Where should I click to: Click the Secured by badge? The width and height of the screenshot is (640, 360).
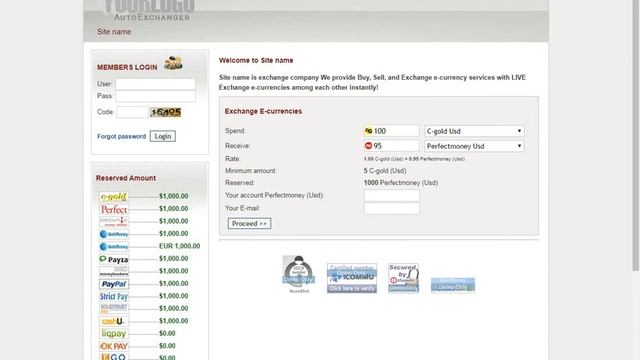tap(403, 278)
